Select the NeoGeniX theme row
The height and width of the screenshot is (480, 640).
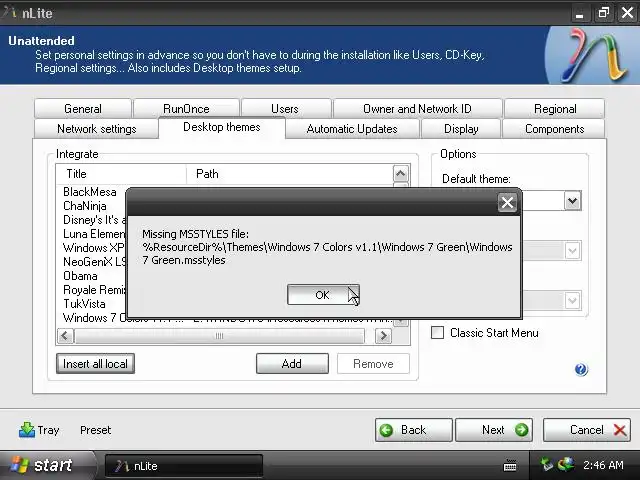click(x=95, y=262)
